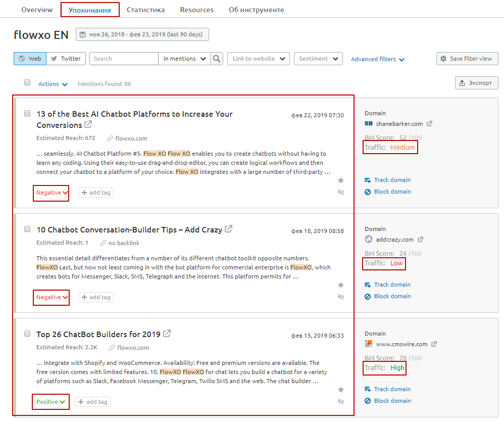The image size is (504, 421).
Task: Open the Link to website dropdown
Action: point(259,59)
